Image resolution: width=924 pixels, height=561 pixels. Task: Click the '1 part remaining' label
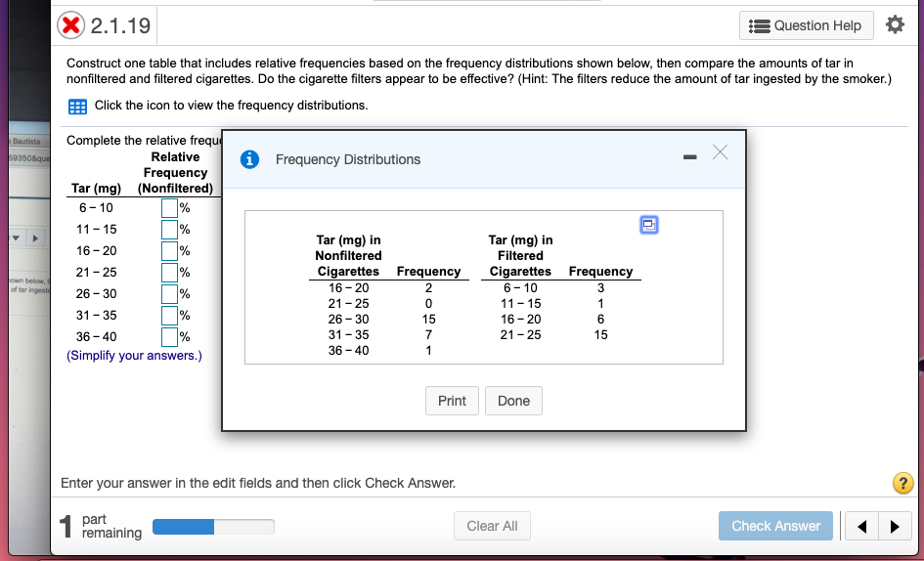[101, 526]
